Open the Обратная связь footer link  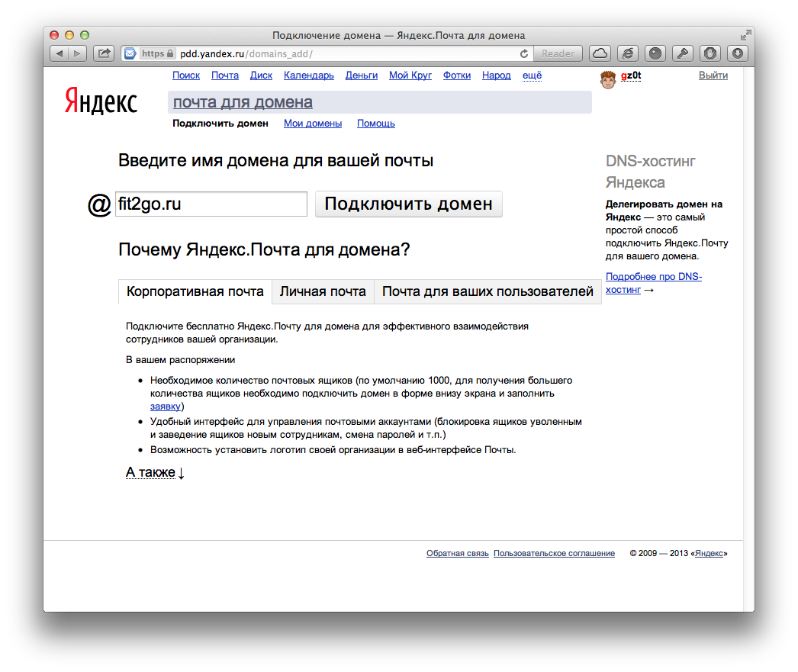(458, 554)
